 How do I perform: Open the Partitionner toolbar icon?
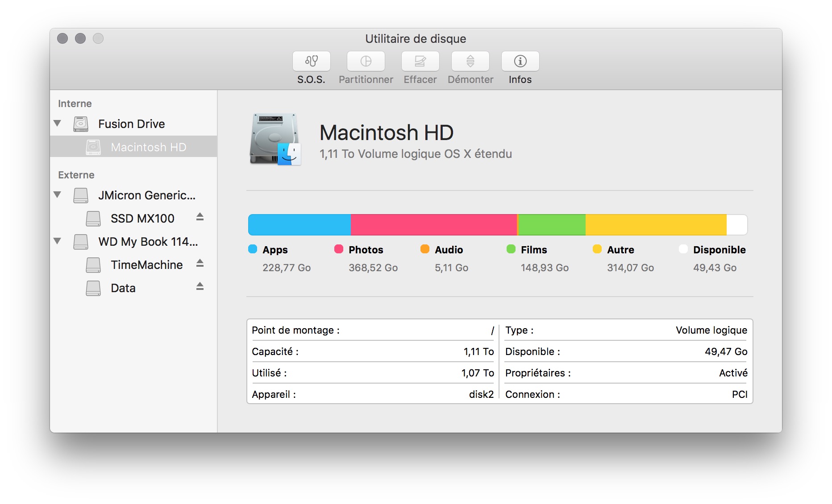(x=366, y=61)
